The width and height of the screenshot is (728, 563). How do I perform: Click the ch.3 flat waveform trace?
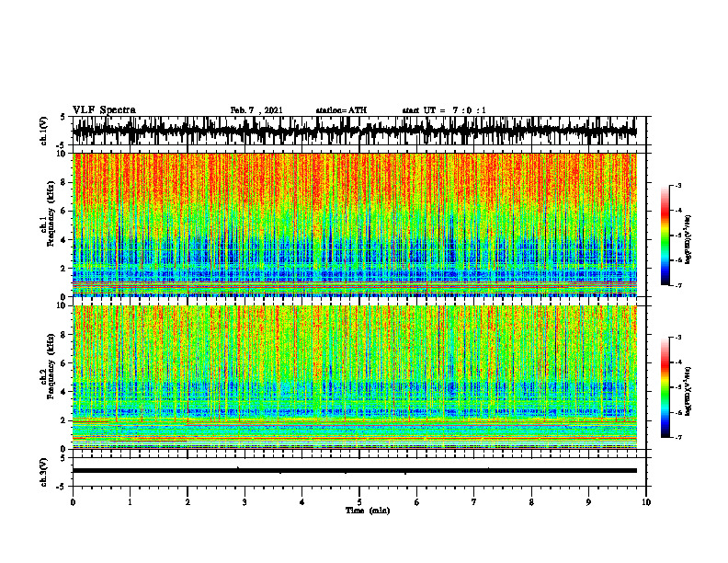tap(354, 471)
